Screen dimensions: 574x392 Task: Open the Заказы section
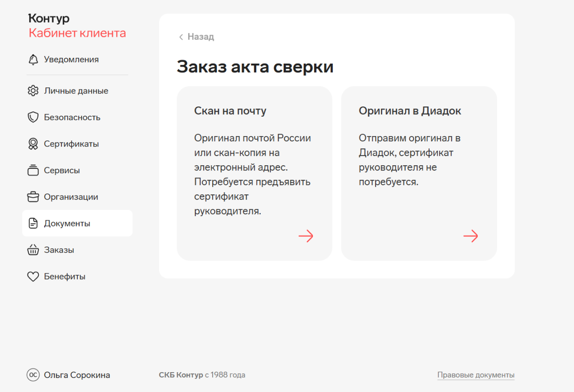(77, 250)
